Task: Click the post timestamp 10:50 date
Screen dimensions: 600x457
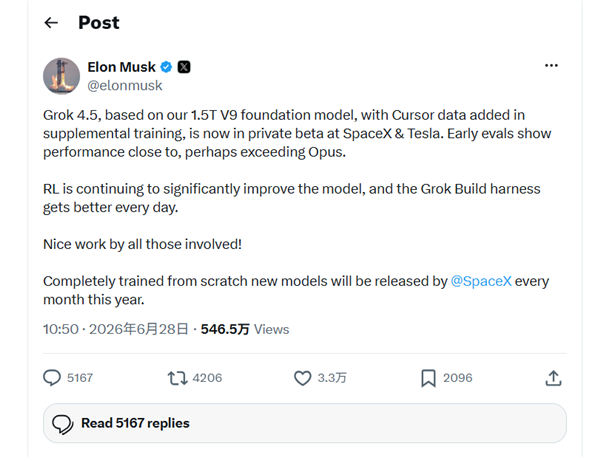Action: coord(116,329)
